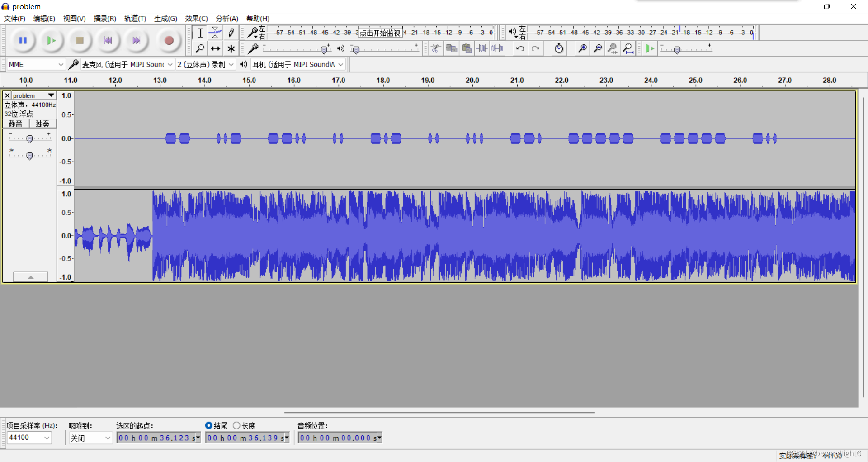Open the 播录(R) menu

coord(105,19)
